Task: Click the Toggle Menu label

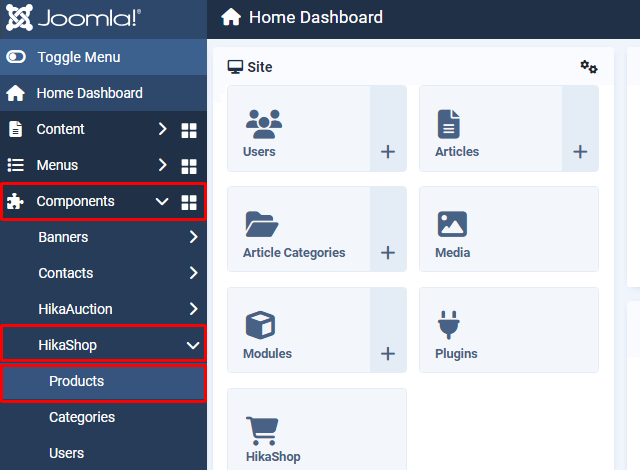Action: coord(79,57)
